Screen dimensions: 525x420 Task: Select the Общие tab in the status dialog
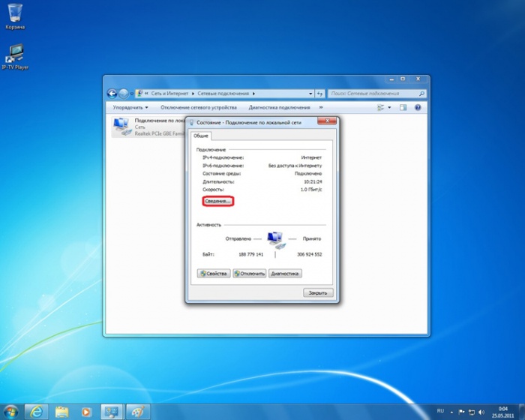[201, 136]
